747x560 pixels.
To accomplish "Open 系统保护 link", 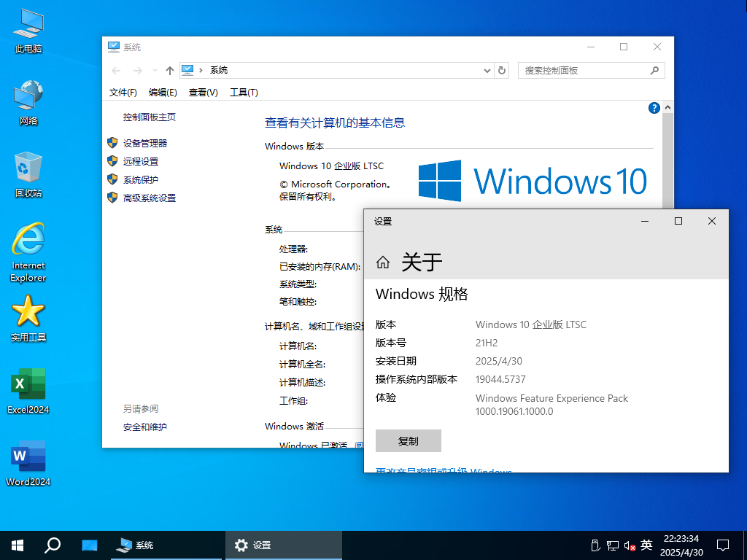I will pos(141,179).
